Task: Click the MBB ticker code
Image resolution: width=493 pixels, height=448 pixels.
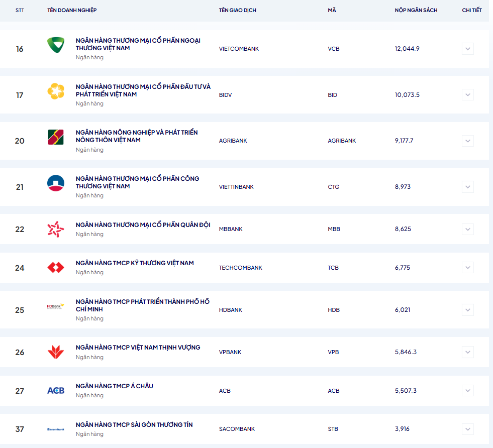Action: [x=334, y=229]
